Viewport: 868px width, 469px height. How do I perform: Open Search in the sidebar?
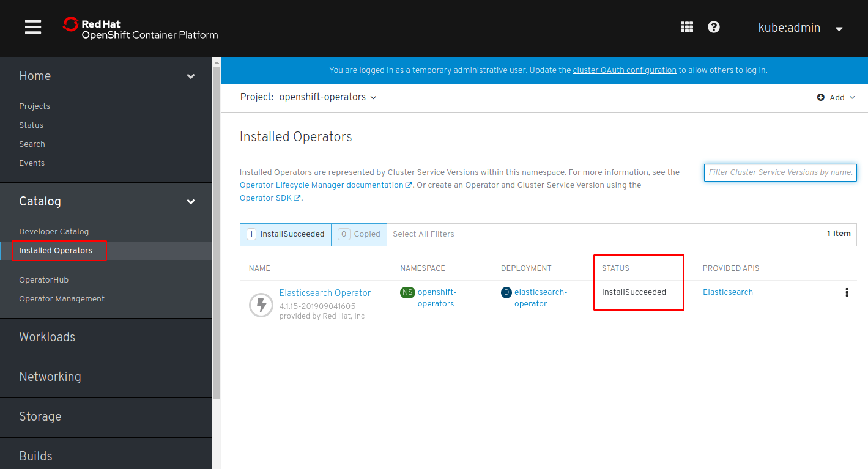tap(32, 144)
